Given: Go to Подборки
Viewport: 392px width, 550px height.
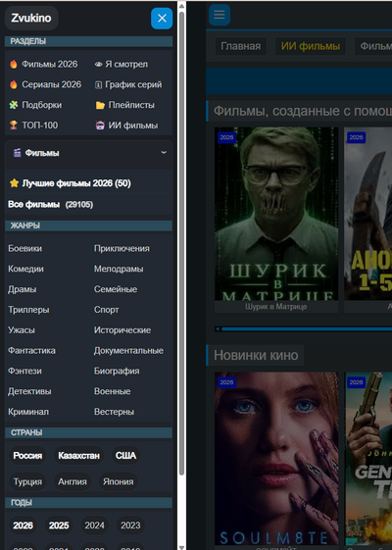Looking at the screenshot, I should pos(42,105).
